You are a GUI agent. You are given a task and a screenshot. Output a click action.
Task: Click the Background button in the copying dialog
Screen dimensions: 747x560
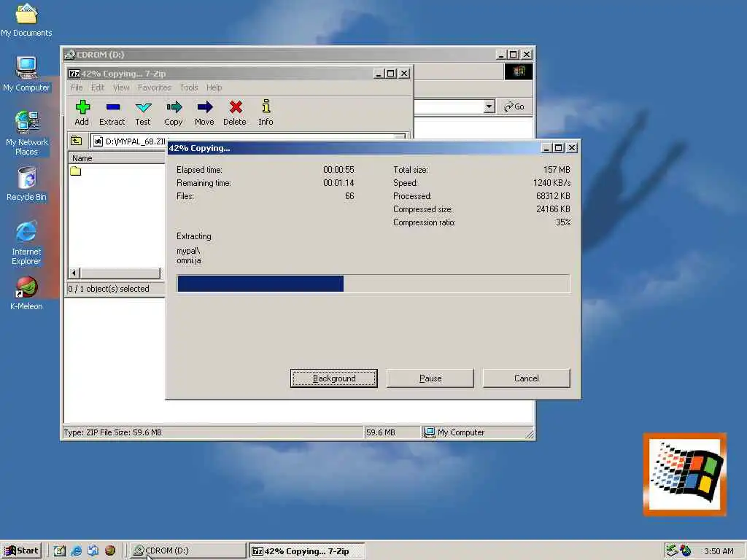click(334, 378)
